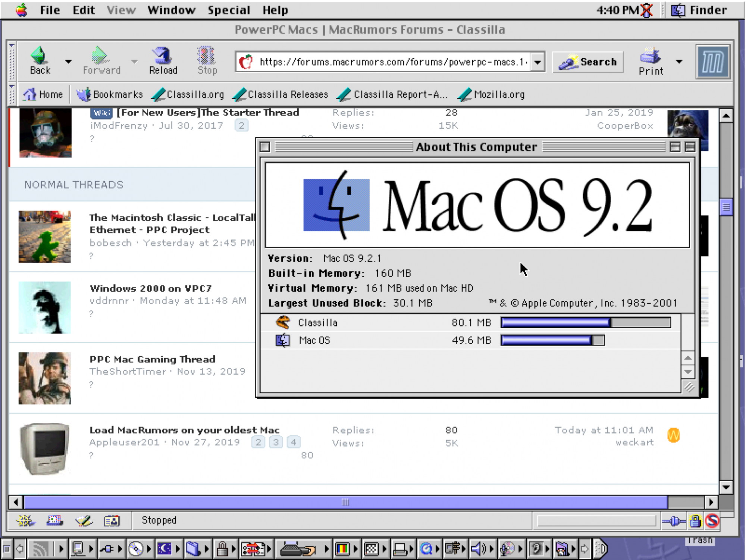Viewport: 746px width, 560px height.
Task: Open the Back button history dropdown arrow
Action: pyautogui.click(x=68, y=62)
